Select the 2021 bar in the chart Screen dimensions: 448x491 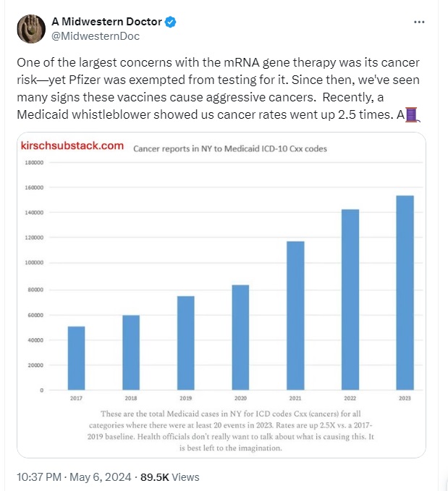295,316
